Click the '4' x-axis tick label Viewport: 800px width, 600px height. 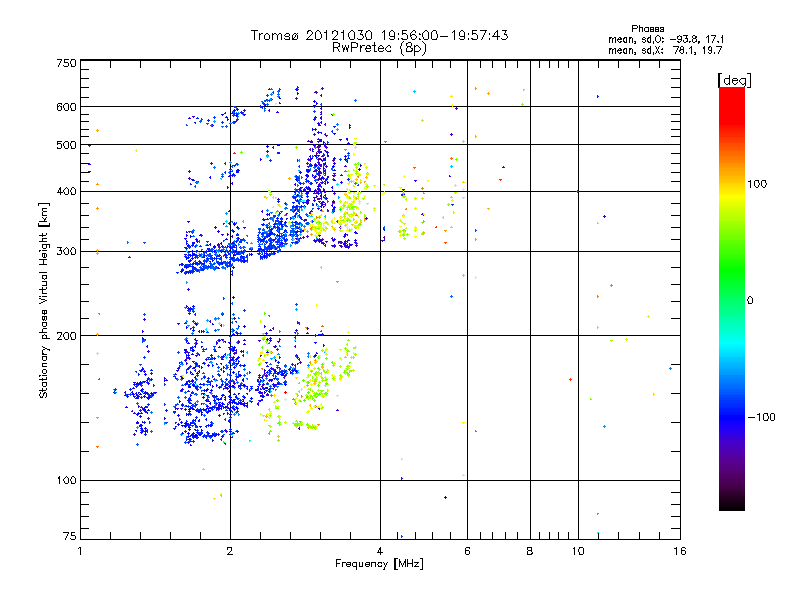(380, 551)
